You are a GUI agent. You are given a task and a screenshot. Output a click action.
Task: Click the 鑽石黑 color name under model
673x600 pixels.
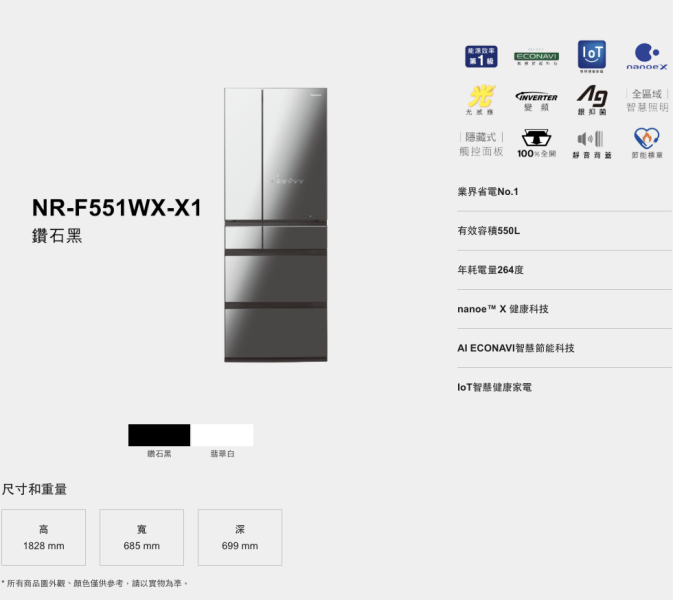point(57,236)
